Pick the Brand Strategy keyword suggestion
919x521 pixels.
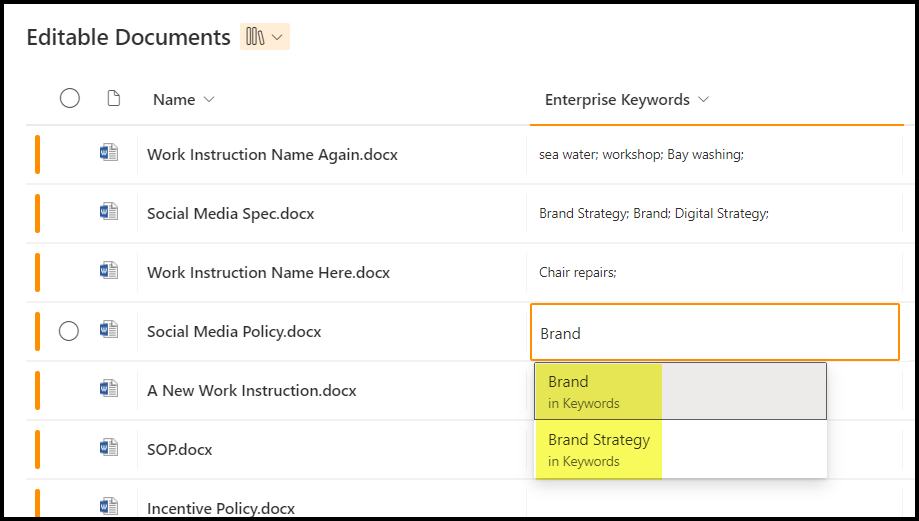pos(598,449)
